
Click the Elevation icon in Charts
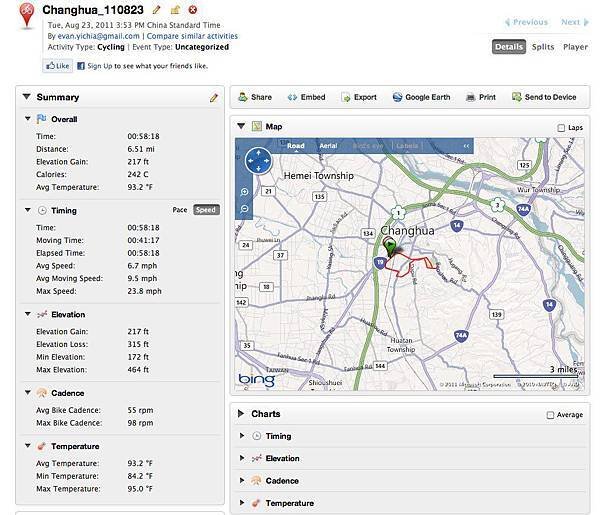(x=256, y=458)
